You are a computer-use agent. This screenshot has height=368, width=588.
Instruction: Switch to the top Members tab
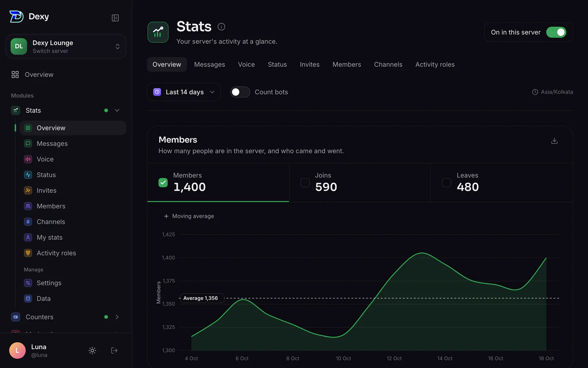pos(347,64)
